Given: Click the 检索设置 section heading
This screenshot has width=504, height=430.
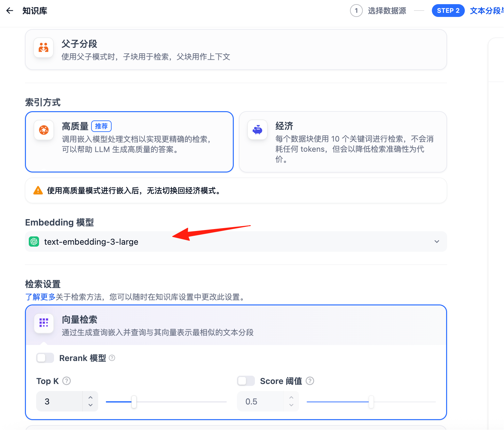Looking at the screenshot, I should (x=43, y=284).
